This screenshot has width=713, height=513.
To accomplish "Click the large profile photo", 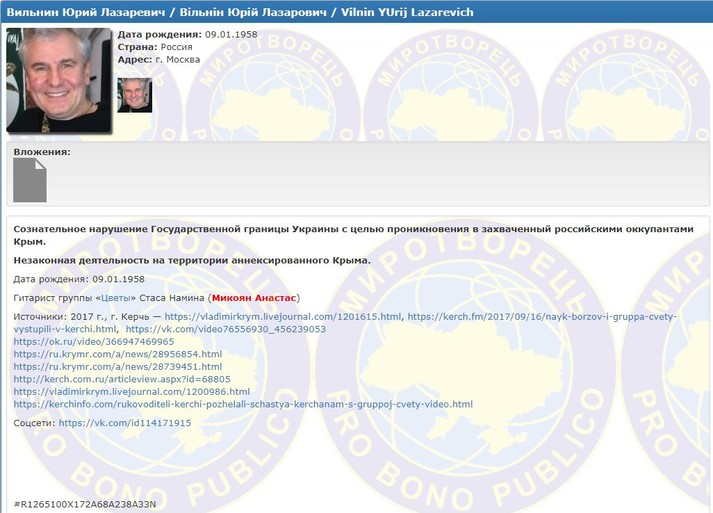I will (x=59, y=80).
